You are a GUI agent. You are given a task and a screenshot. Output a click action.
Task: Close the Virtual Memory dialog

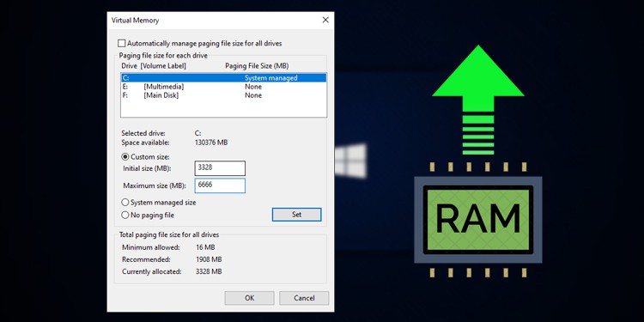pyautogui.click(x=325, y=20)
